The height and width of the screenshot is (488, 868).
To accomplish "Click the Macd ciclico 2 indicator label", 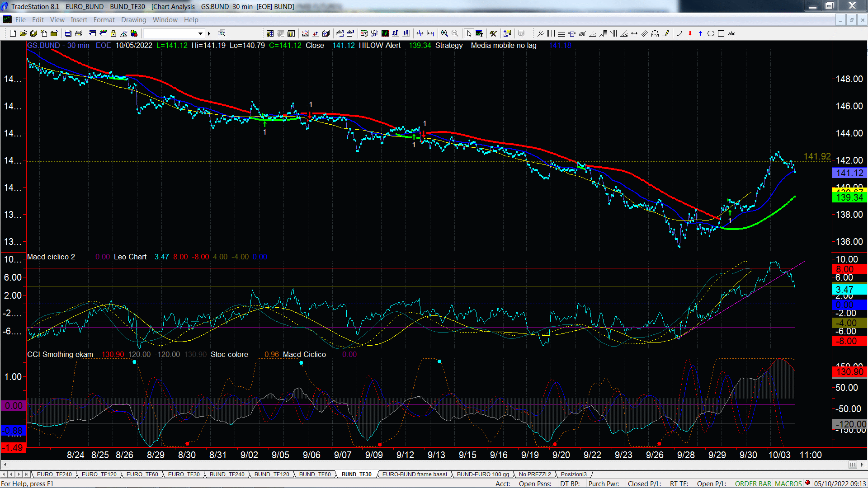I will 51,257.
